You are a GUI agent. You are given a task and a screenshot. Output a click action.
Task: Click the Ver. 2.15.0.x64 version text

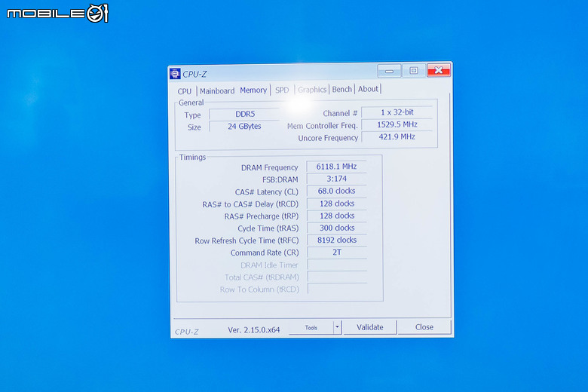coord(253,330)
